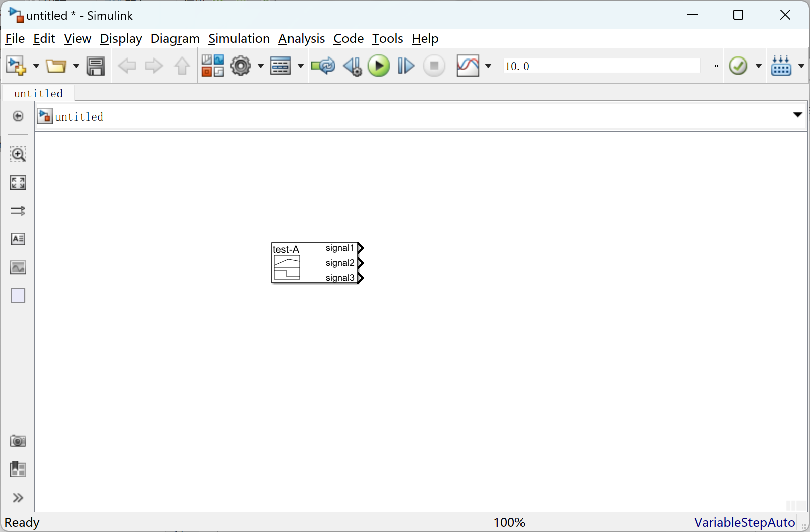Click the signal2 output port
Screen dimensions: 810x532
pyautogui.click(x=361, y=263)
